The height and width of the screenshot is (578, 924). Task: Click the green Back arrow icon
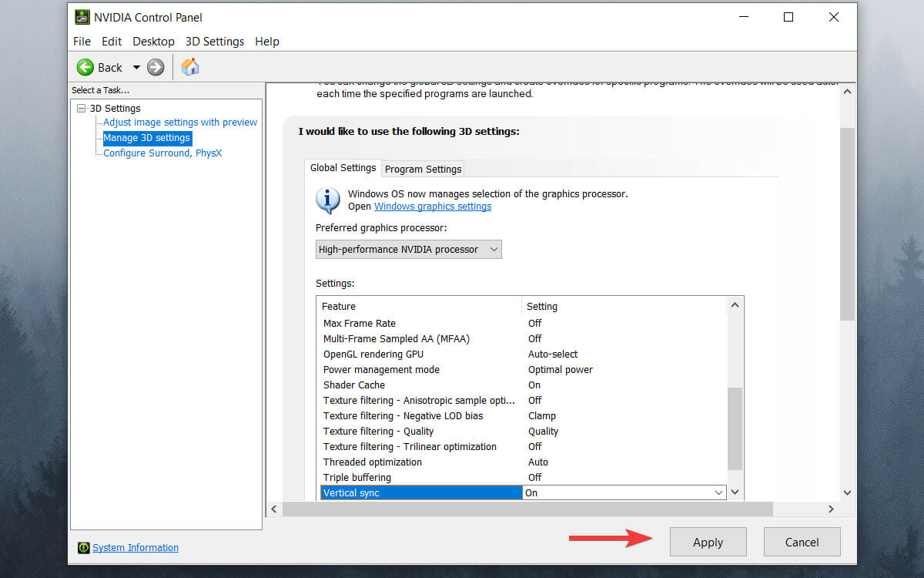(85, 67)
